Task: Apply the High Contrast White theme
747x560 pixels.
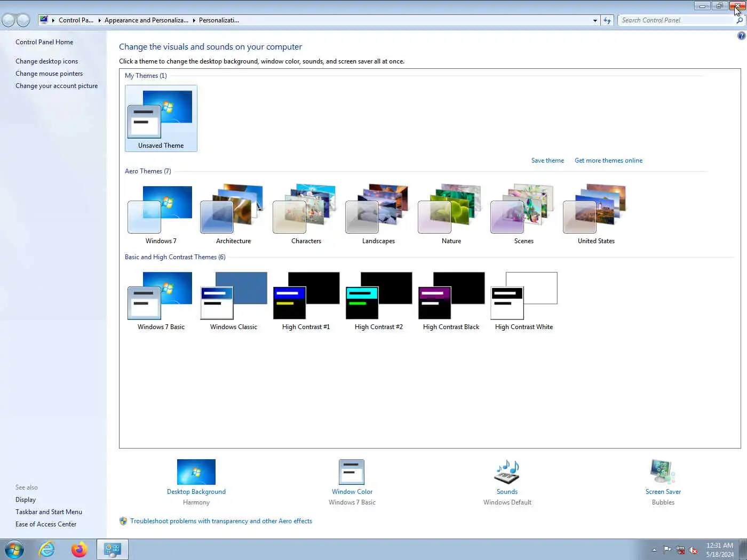Action: (x=523, y=300)
